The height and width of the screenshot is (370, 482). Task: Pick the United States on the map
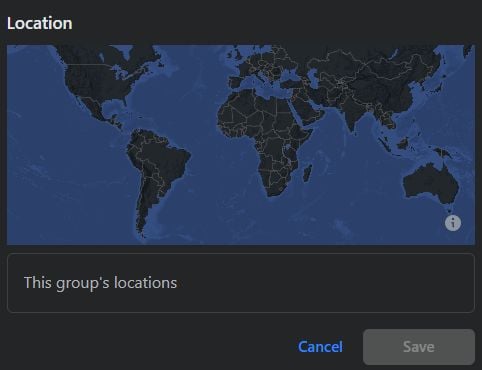[x=97, y=83]
